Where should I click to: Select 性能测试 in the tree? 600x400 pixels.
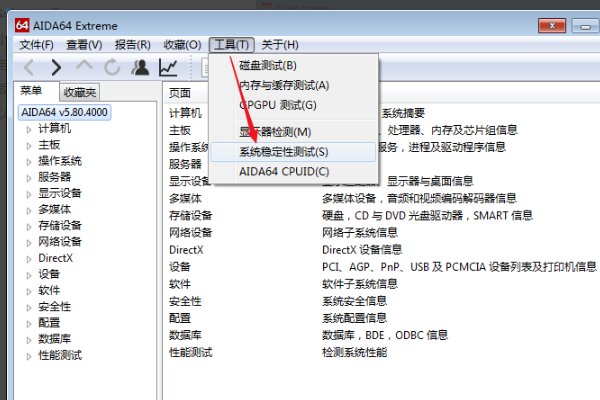click(x=60, y=355)
